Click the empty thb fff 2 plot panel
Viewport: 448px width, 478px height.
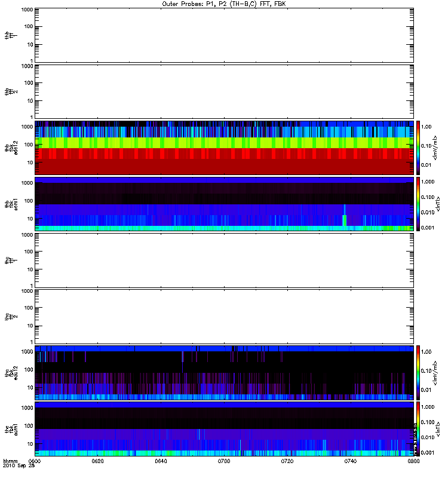tap(224, 91)
